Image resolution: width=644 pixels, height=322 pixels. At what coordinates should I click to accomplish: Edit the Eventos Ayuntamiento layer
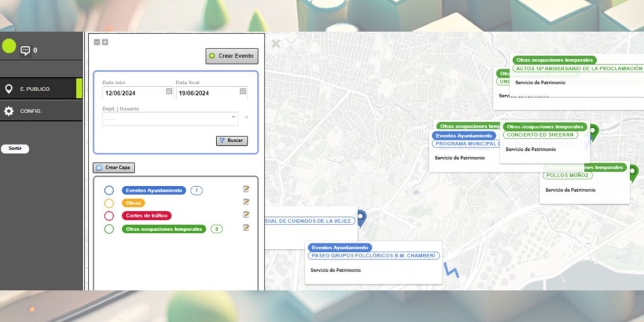pos(247,189)
